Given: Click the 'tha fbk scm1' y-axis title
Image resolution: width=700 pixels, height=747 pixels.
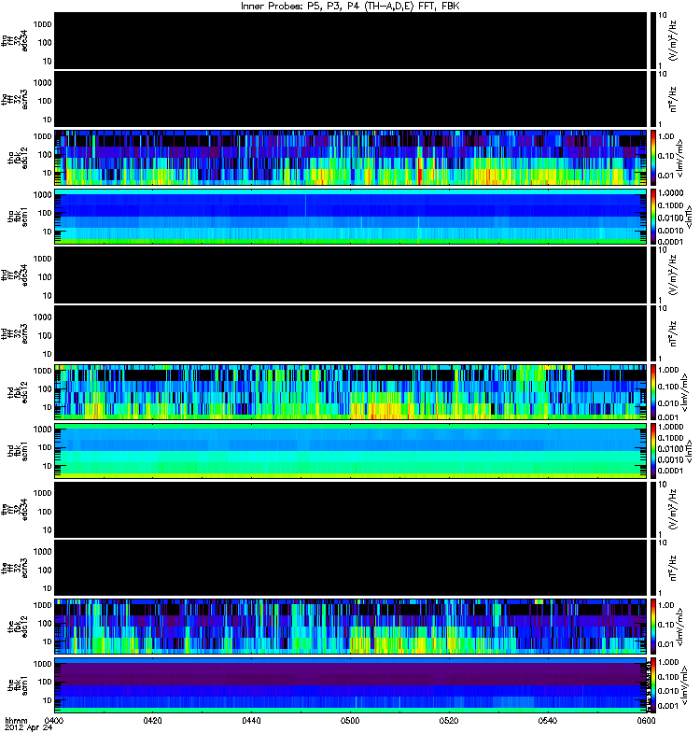Looking at the screenshot, I should pyautogui.click(x=18, y=217).
